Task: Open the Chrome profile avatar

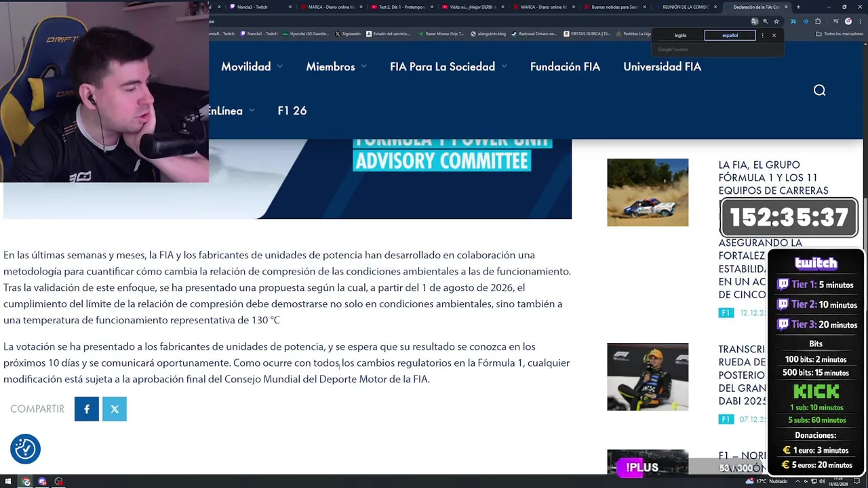Action: coord(848,21)
